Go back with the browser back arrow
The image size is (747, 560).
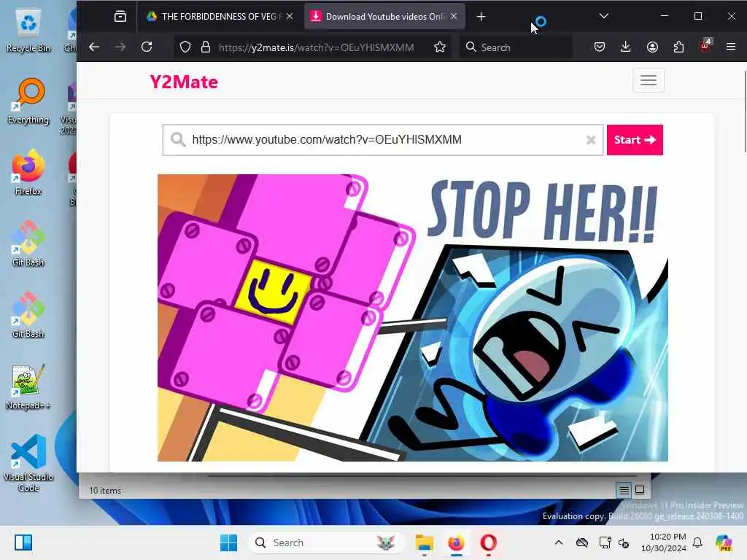94,47
